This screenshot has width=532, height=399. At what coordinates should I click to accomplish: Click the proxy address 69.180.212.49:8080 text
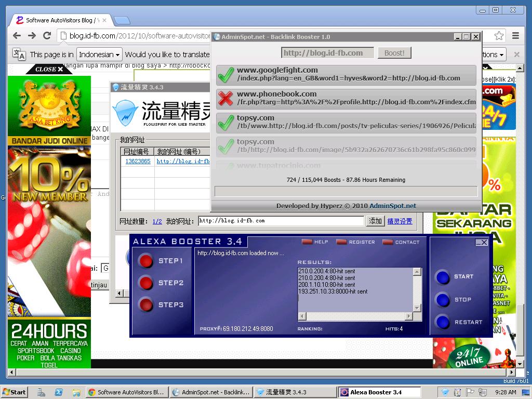248,329
